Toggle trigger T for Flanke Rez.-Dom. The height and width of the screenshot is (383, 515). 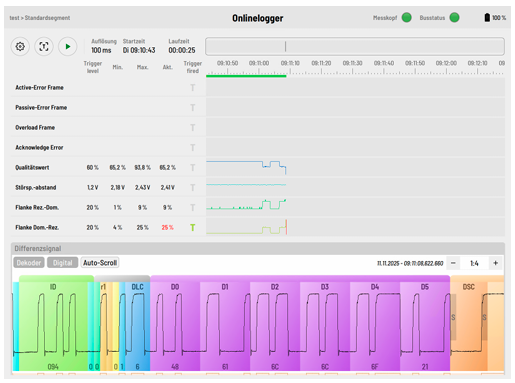tap(192, 208)
